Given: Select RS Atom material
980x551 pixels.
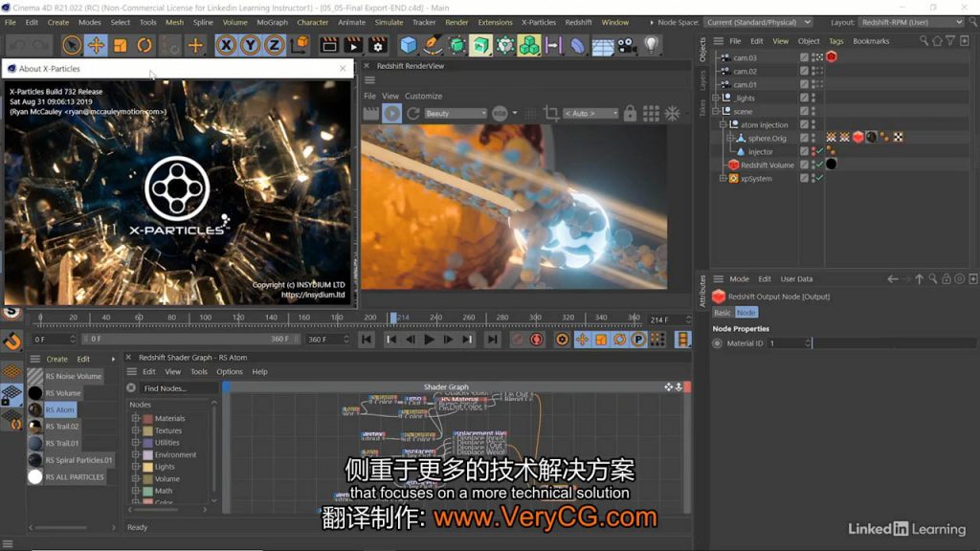Looking at the screenshot, I should point(59,409).
